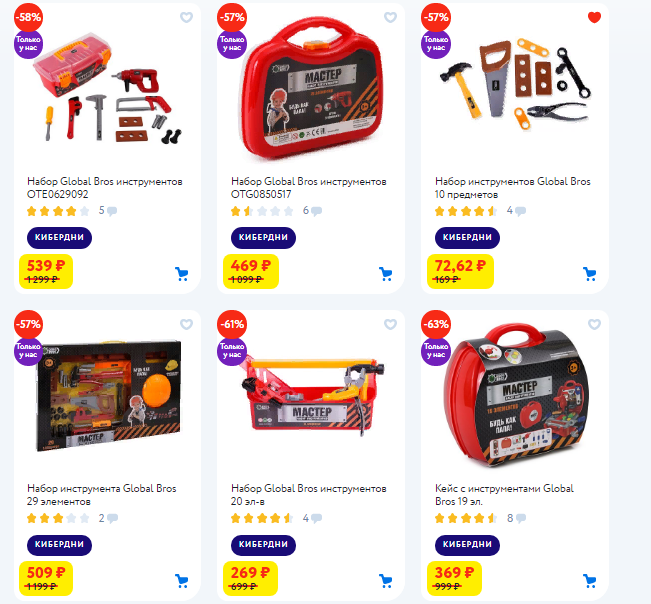The image size is (651, 604).
Task: Favorite the OTE0629092 tool set heart
Action: [x=186, y=17]
